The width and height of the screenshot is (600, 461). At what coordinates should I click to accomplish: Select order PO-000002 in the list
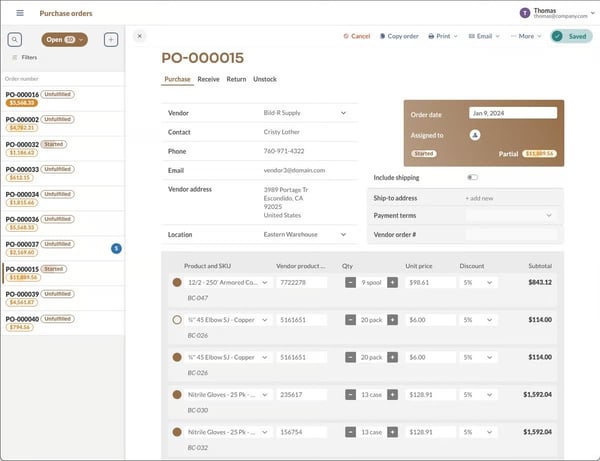pos(63,124)
